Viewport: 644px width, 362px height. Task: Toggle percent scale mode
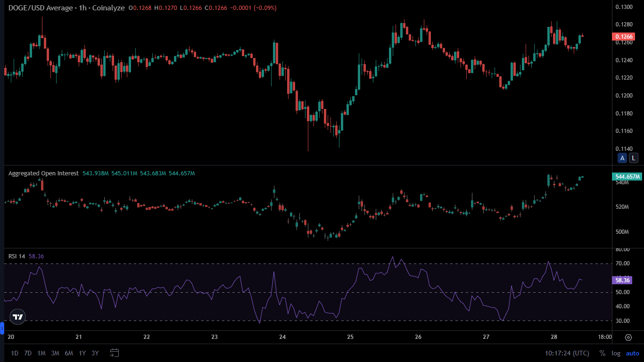coord(602,353)
